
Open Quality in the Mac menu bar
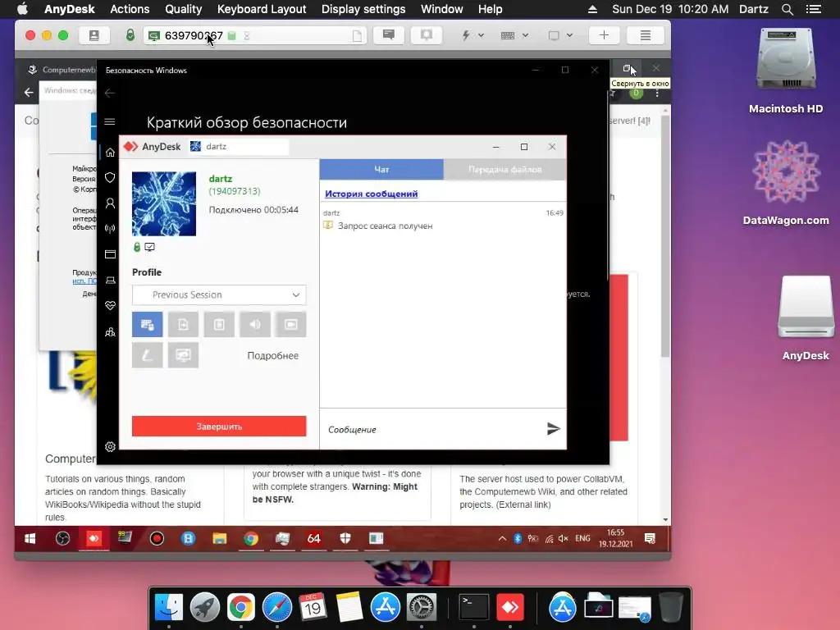pos(183,9)
